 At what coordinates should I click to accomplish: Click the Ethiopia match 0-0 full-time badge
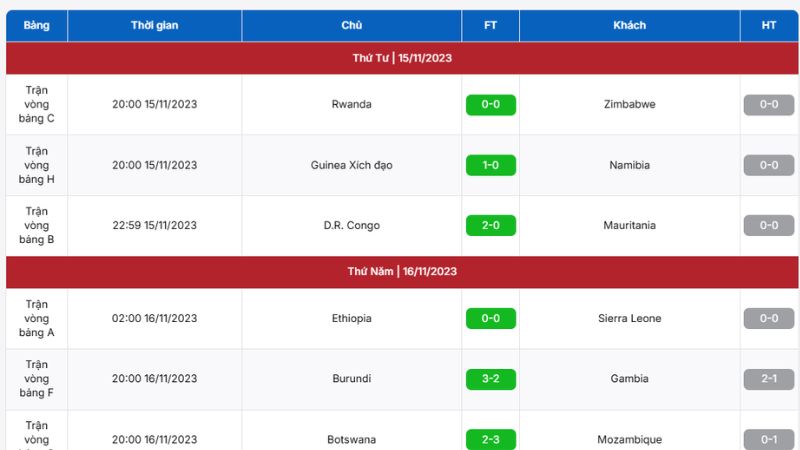[490, 318]
